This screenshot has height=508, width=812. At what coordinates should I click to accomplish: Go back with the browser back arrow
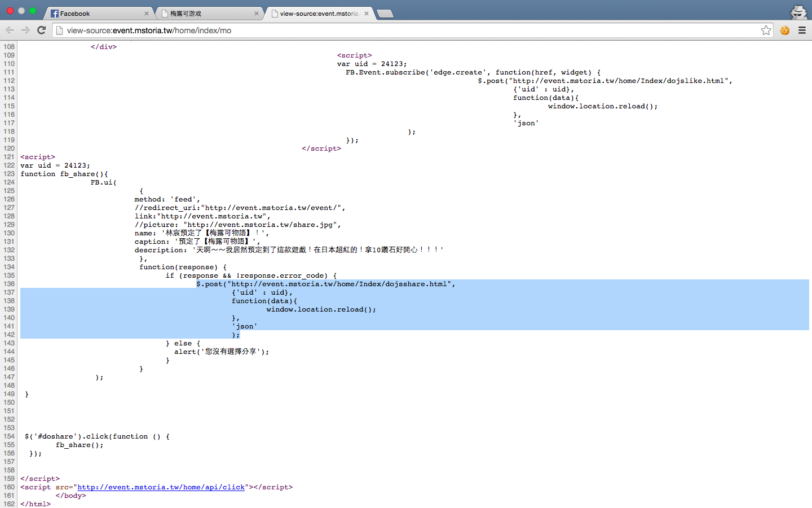click(x=10, y=30)
